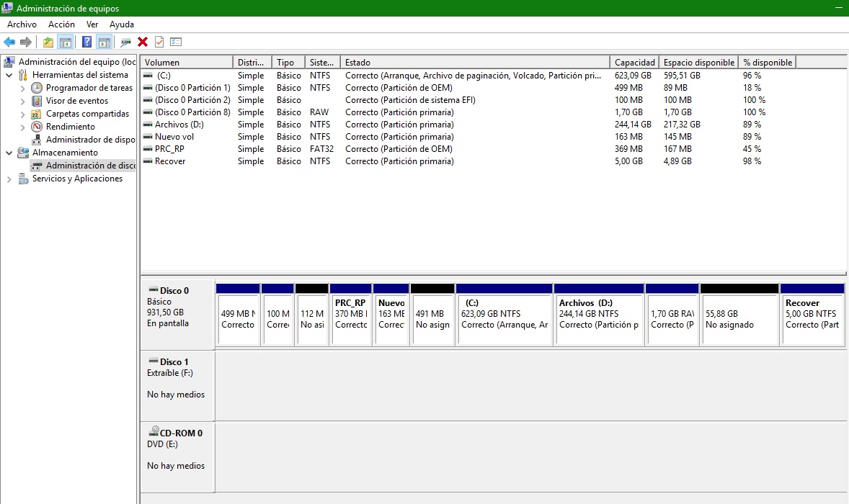Click the Up one level folder icon
Viewport: 849px width, 504px height.
coord(48,42)
